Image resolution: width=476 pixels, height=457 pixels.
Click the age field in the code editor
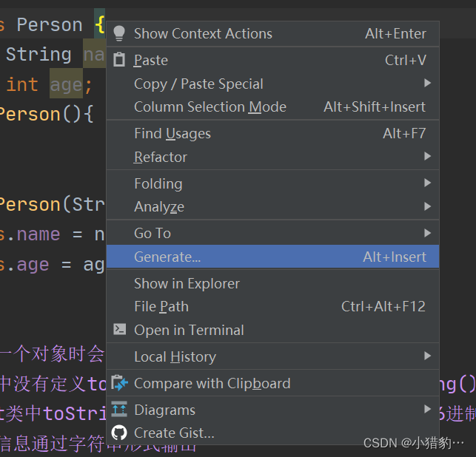(66, 85)
